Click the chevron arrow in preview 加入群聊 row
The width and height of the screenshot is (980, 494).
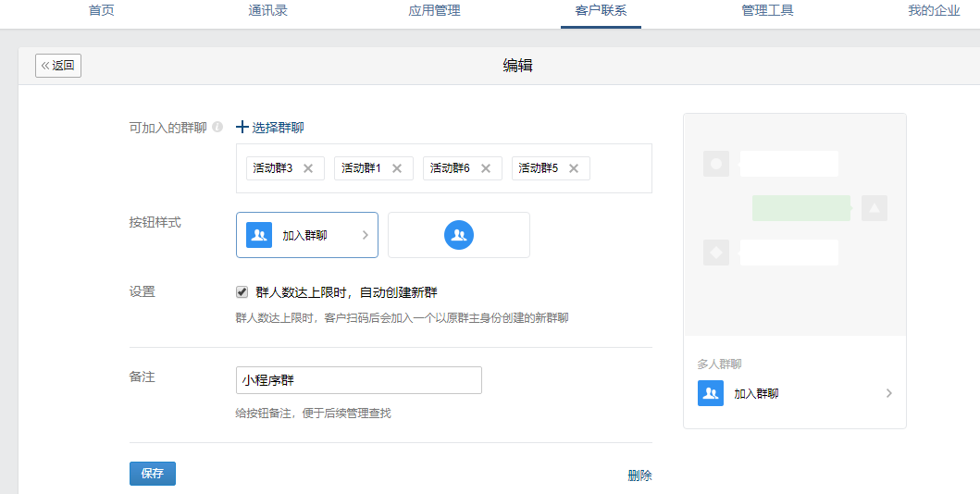pyautogui.click(x=888, y=393)
